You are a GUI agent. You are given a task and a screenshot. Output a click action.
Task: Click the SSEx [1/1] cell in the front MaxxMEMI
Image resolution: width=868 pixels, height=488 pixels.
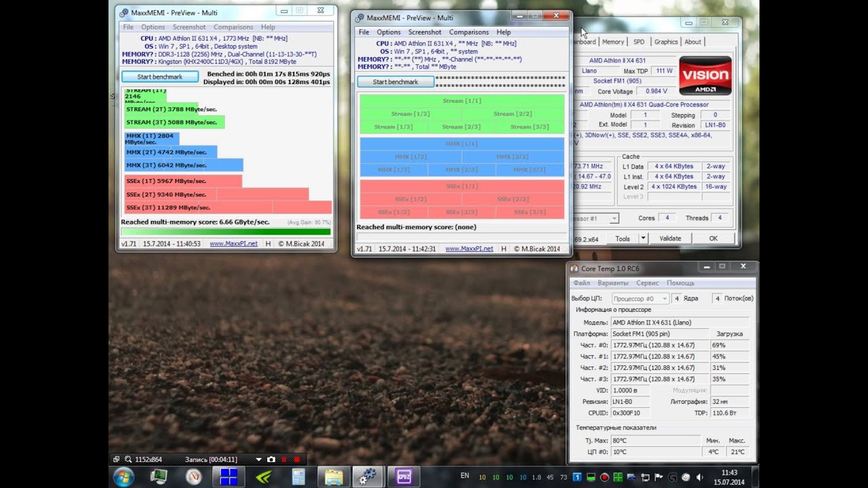pyautogui.click(x=462, y=186)
